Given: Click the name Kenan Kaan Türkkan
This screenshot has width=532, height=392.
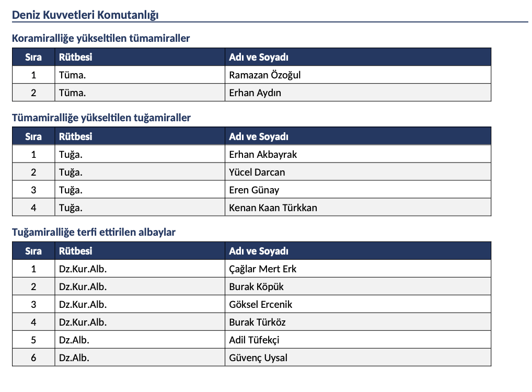Looking at the screenshot, I should (273, 207).
